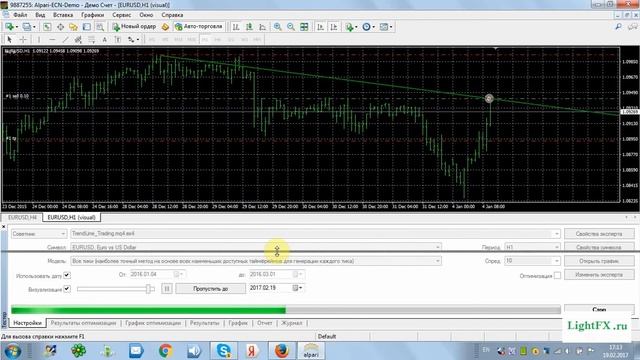Select the crosshair tool
Viewport: 640px width, 360px height.
23,39
